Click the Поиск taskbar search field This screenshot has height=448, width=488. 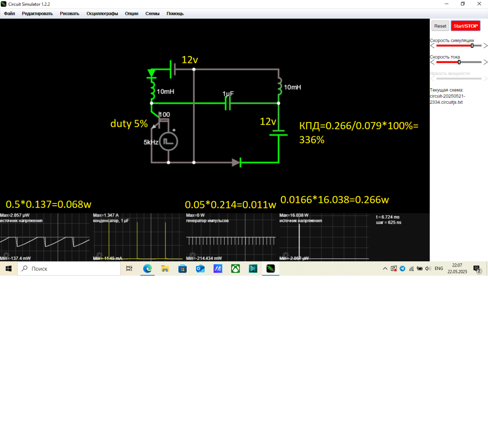[x=69, y=268]
